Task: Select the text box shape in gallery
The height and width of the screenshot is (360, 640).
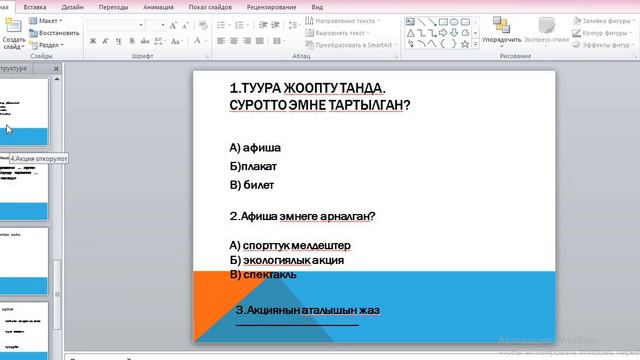Action: point(410,22)
